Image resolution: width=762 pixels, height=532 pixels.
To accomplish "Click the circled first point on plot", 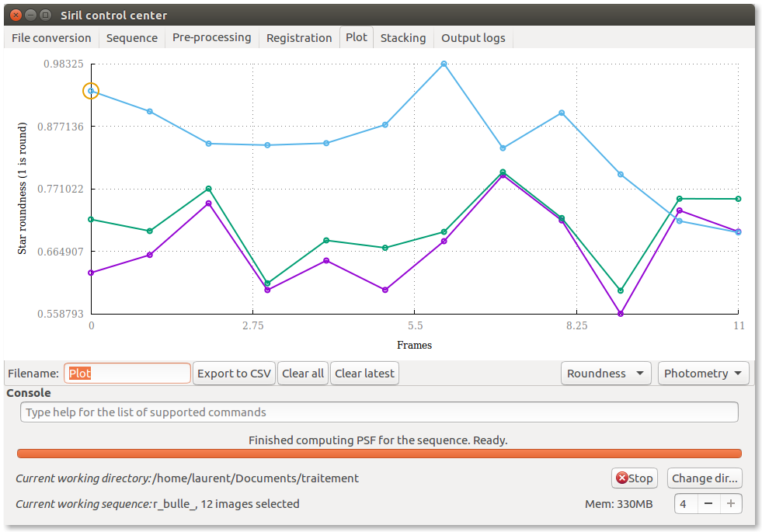I will [x=91, y=92].
